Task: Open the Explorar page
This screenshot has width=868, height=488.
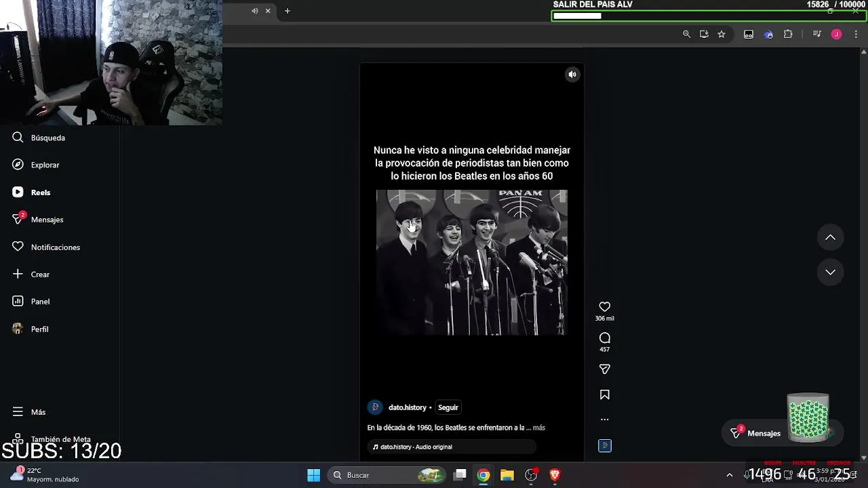Action: pos(36,165)
